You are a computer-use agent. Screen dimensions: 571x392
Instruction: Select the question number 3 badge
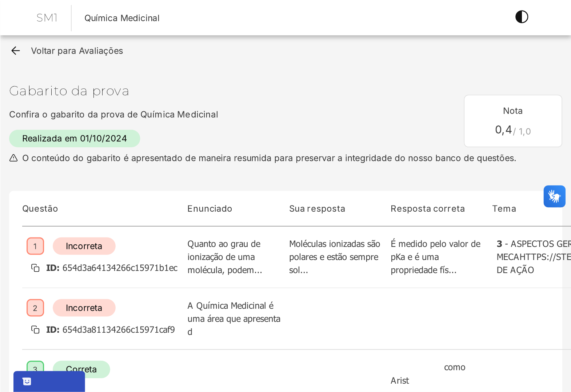(x=35, y=367)
